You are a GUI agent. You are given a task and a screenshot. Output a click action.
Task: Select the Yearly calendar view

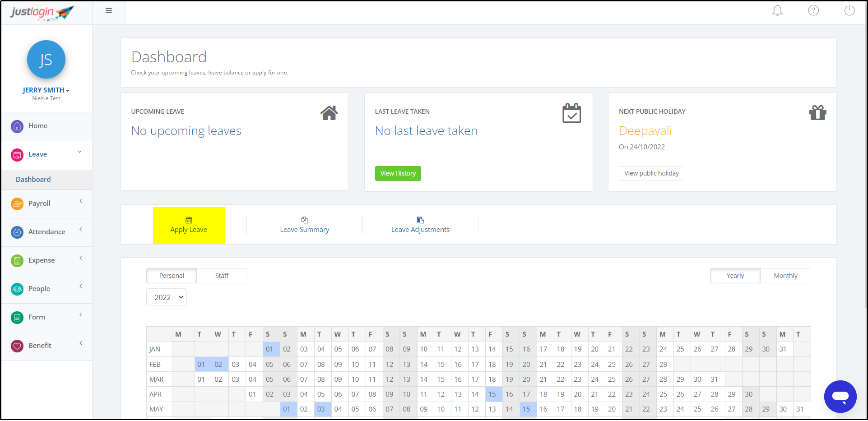tap(735, 275)
